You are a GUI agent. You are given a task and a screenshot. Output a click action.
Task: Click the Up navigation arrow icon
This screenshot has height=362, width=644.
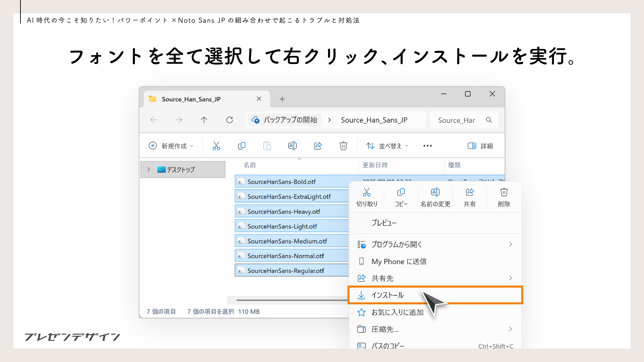[204, 120]
